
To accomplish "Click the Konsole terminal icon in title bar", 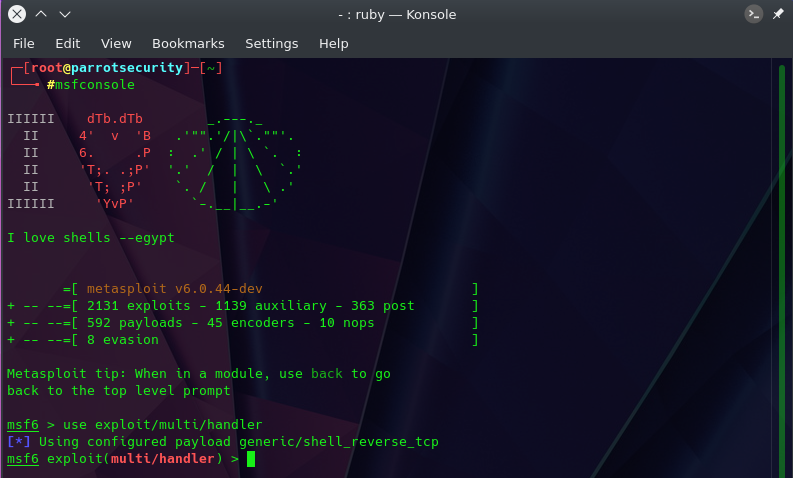I will point(754,14).
